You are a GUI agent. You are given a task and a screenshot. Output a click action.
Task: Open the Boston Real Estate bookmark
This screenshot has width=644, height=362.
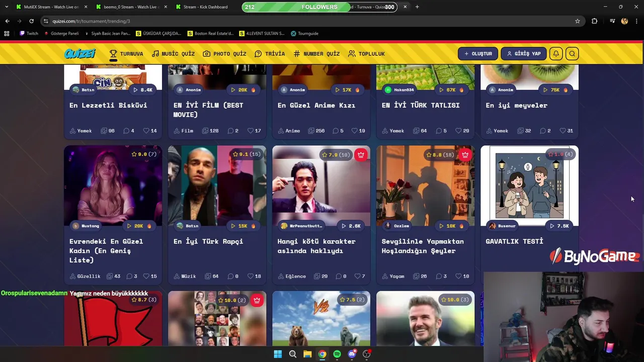[210, 34]
